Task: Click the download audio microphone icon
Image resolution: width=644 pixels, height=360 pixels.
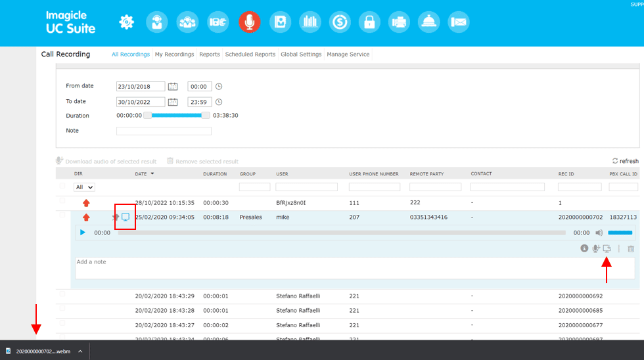Action: click(x=596, y=249)
